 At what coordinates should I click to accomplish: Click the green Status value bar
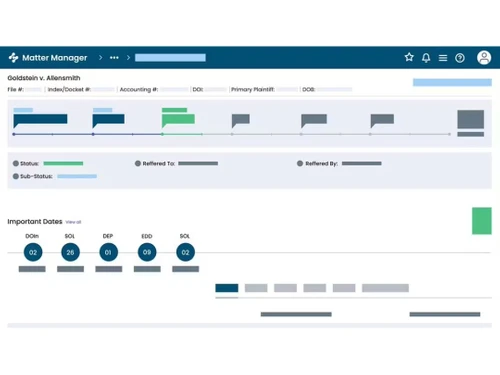63,163
